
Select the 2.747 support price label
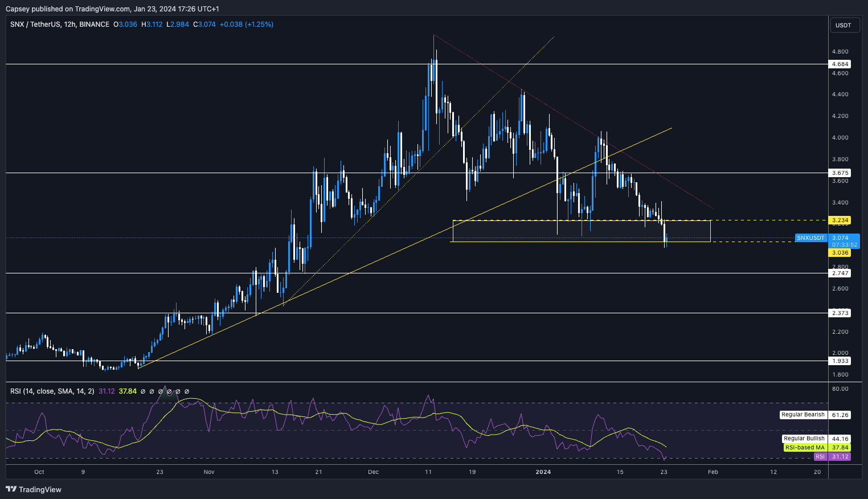pos(840,273)
